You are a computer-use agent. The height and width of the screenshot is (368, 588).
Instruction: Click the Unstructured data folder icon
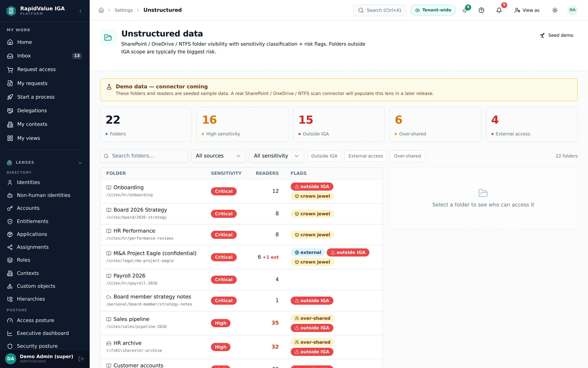pyautogui.click(x=108, y=38)
